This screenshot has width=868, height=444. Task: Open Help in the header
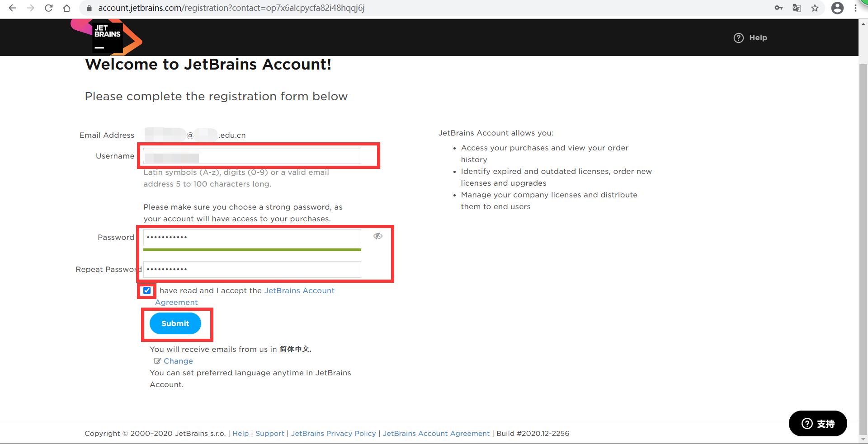(x=758, y=38)
